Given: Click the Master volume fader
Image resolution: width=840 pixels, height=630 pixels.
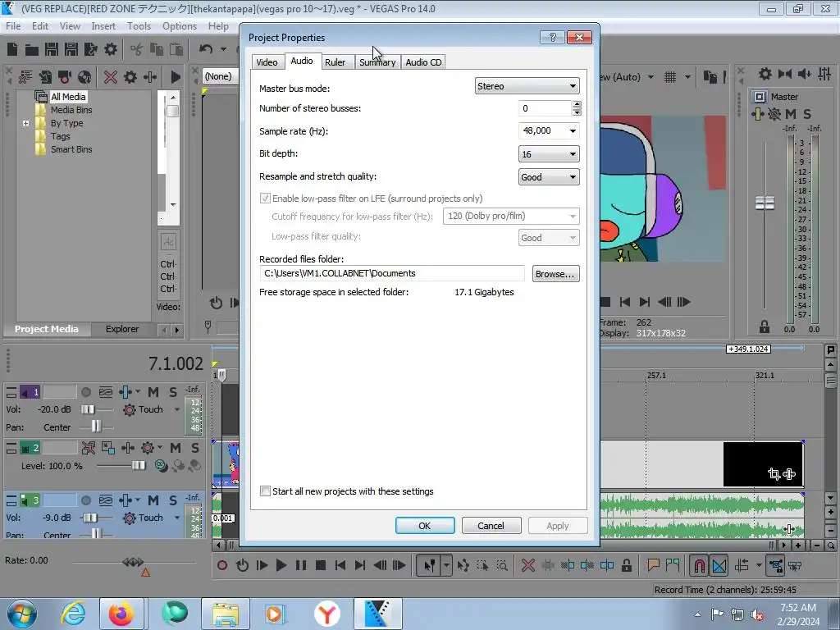Looking at the screenshot, I should click(765, 203).
